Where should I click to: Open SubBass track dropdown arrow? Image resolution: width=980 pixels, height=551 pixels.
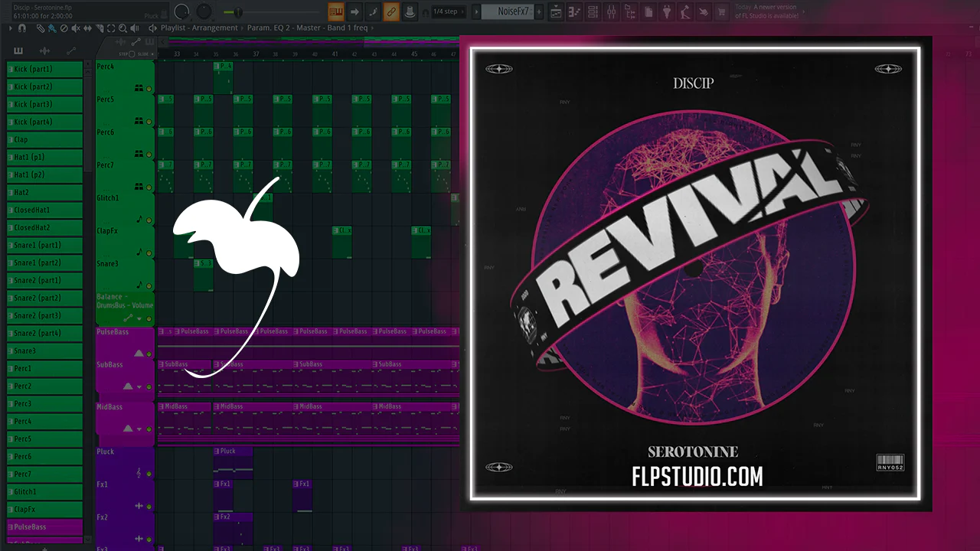tap(139, 387)
